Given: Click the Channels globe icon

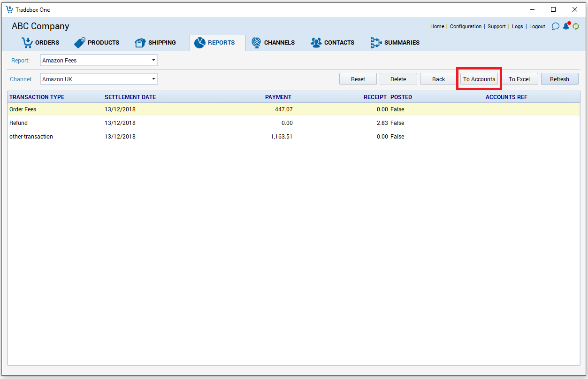Looking at the screenshot, I should (256, 43).
